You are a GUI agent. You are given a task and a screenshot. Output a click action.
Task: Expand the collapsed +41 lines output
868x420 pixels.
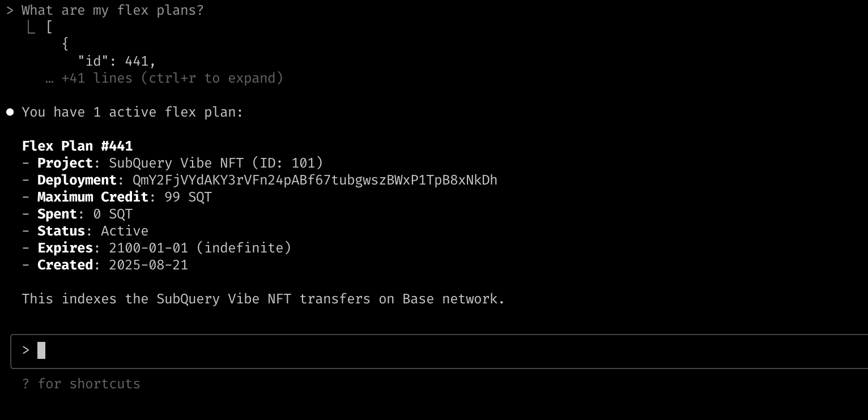pyautogui.click(x=172, y=78)
